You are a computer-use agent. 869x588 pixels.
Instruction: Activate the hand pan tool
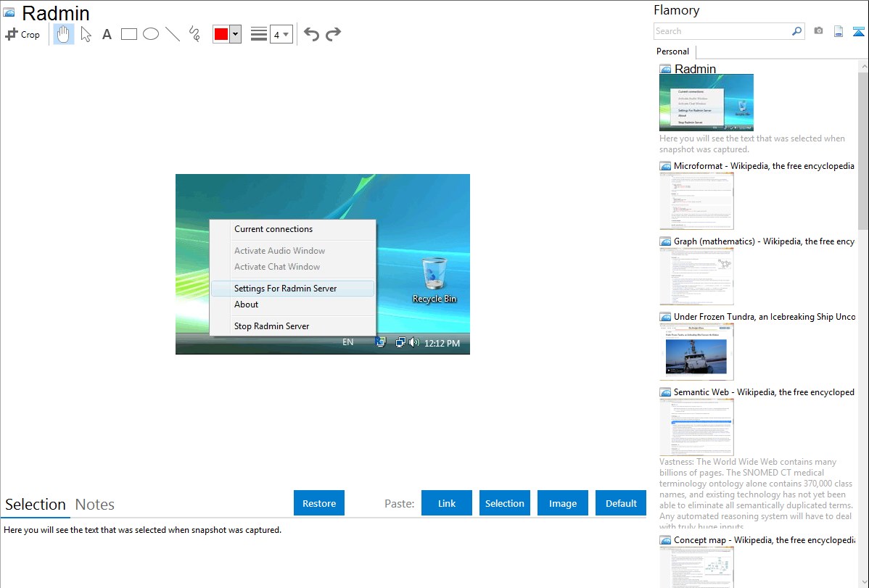(x=64, y=34)
